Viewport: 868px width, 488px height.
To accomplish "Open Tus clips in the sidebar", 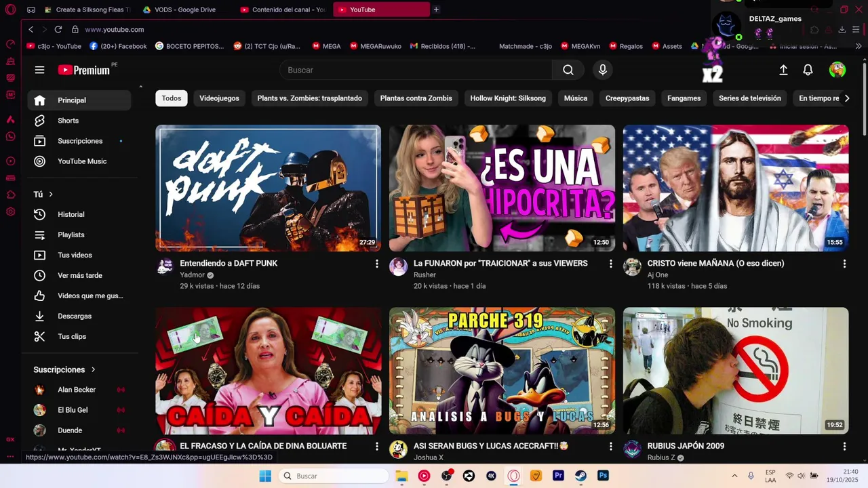I will pyautogui.click(x=79, y=336).
